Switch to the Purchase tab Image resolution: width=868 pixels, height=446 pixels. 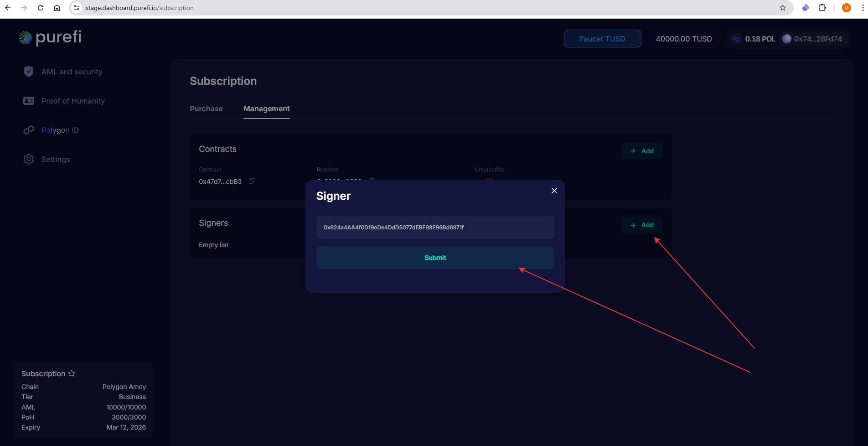206,109
